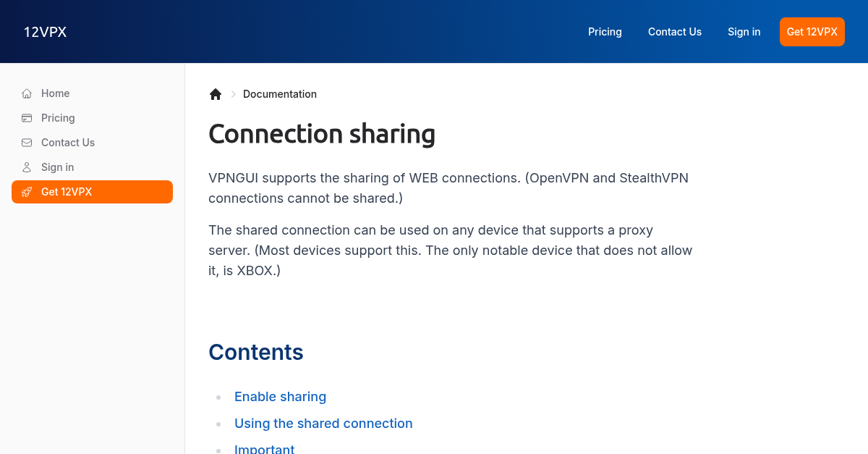
Task: Open the Important section link
Action: pyautogui.click(x=264, y=449)
